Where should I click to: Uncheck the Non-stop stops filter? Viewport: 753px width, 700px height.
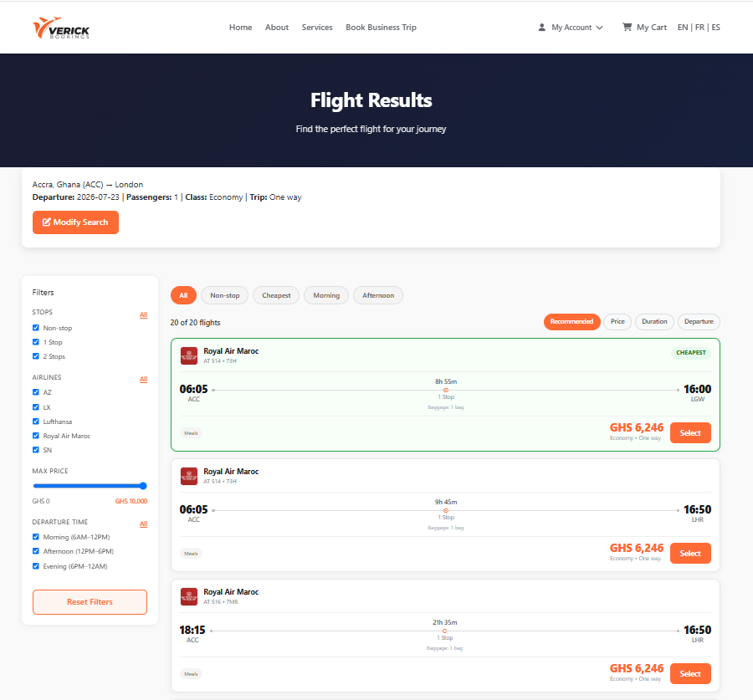(x=35, y=328)
